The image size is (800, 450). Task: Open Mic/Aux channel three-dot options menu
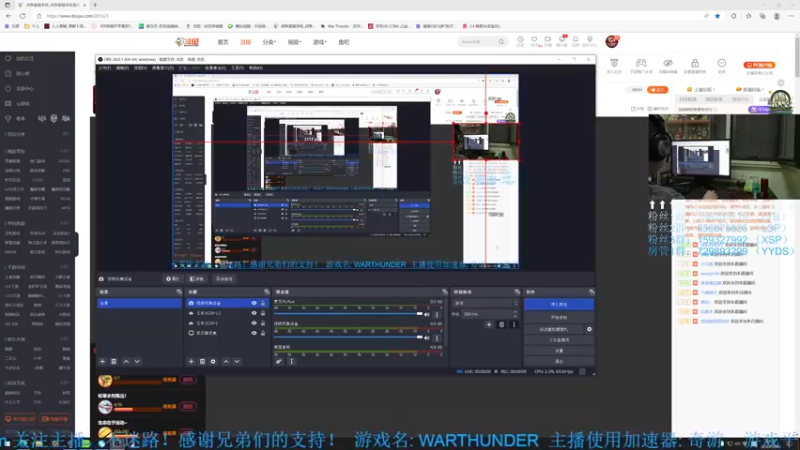tap(437, 314)
